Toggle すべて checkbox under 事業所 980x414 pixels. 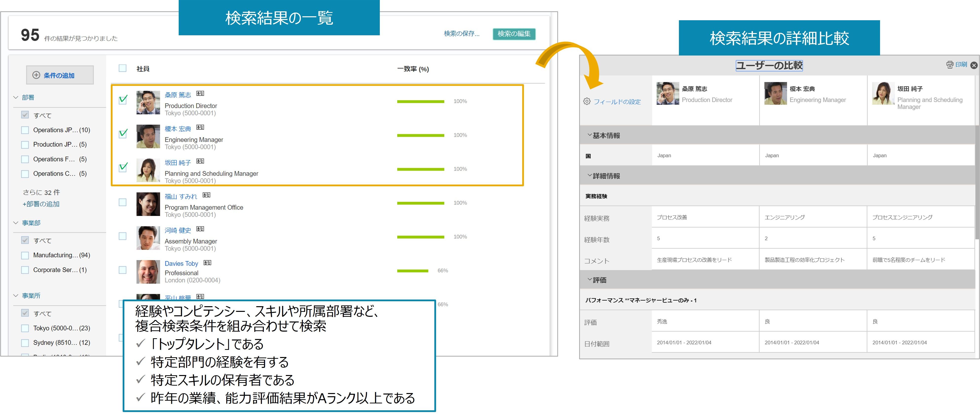point(25,313)
